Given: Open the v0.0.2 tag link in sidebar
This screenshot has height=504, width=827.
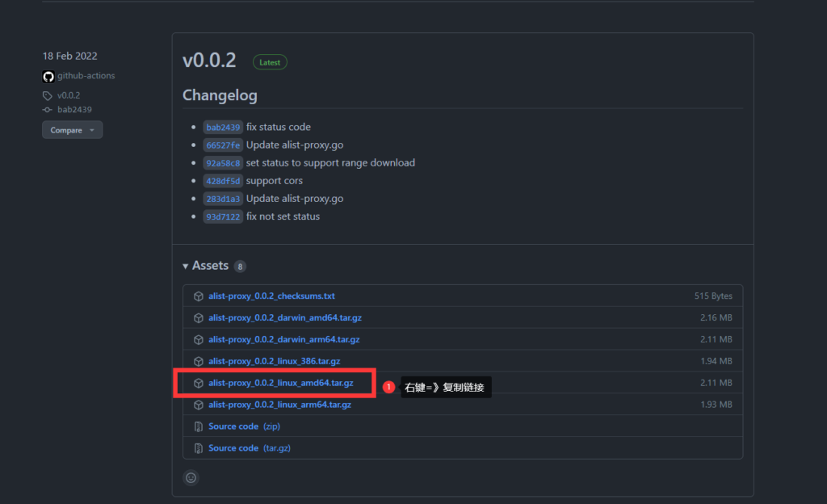Looking at the screenshot, I should click(69, 95).
